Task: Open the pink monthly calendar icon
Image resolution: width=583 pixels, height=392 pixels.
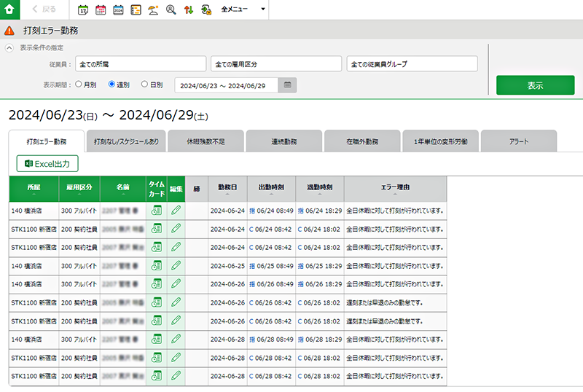Action: click(x=101, y=10)
